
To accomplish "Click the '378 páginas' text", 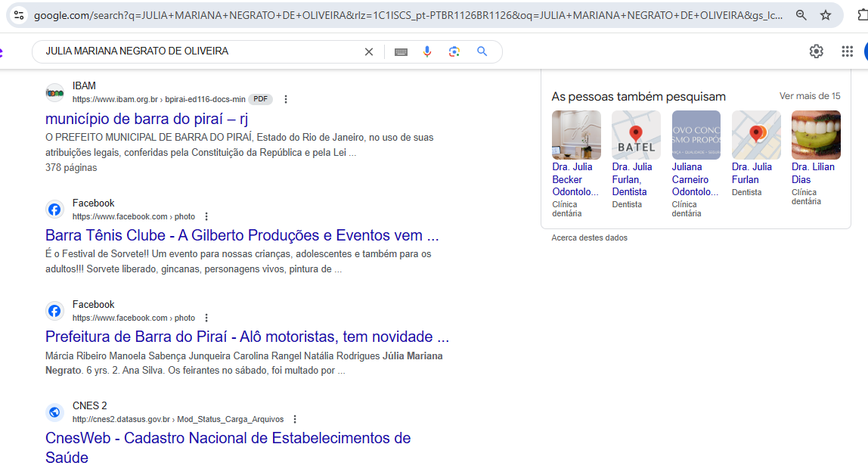I will 71,167.
